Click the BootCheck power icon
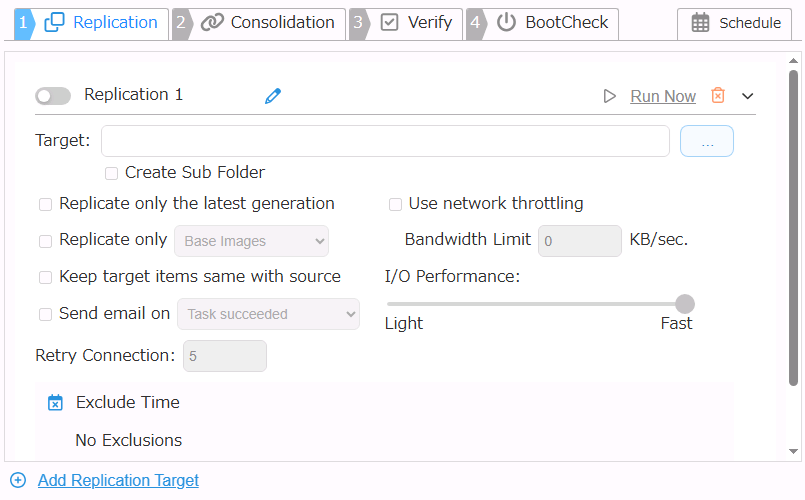This screenshot has height=500, width=805. coord(507,22)
